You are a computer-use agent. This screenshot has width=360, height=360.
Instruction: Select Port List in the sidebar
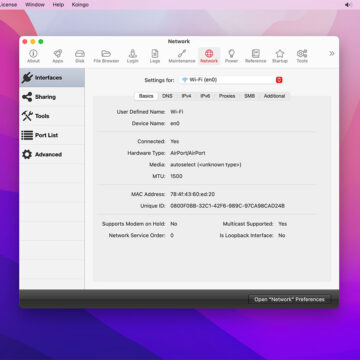click(52, 135)
